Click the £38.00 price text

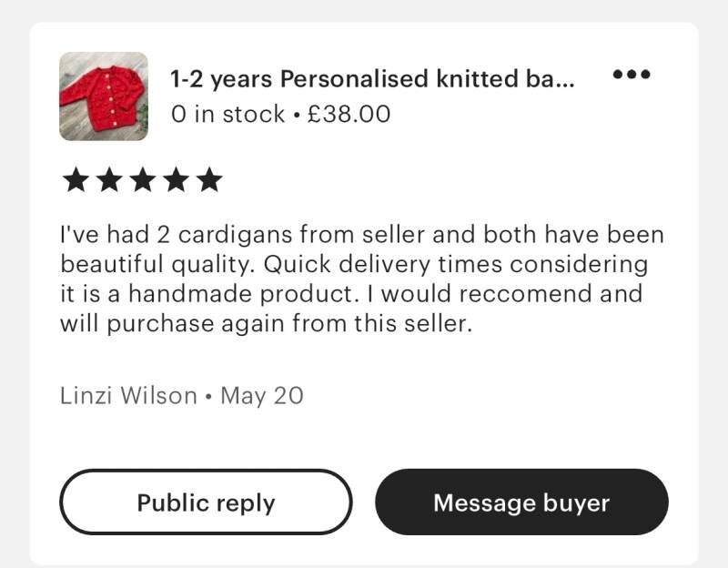click(349, 114)
